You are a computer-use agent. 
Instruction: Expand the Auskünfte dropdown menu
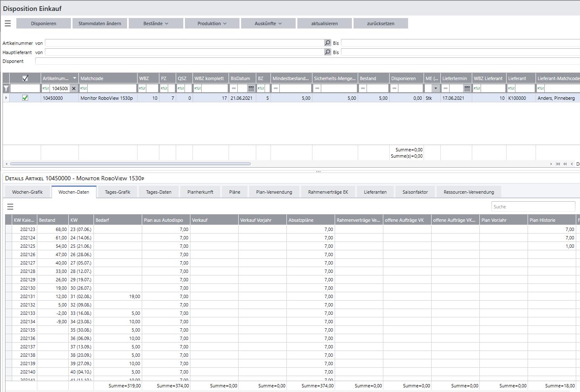268,23
